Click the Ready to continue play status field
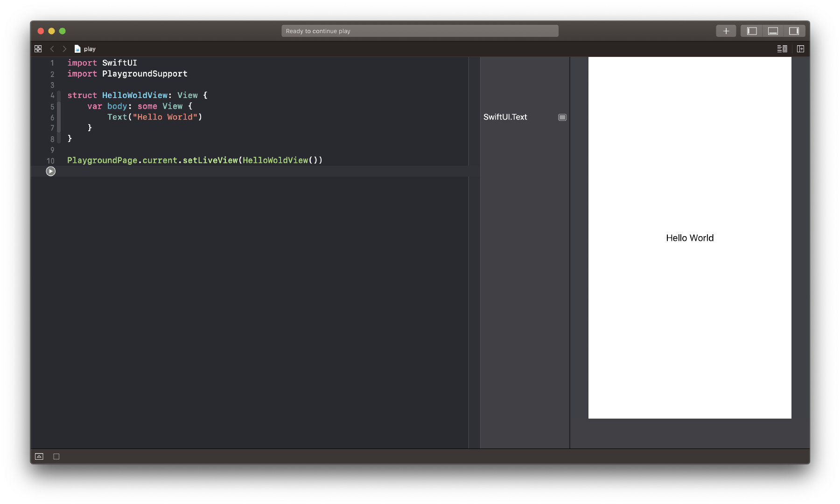The image size is (840, 504). [x=420, y=31]
